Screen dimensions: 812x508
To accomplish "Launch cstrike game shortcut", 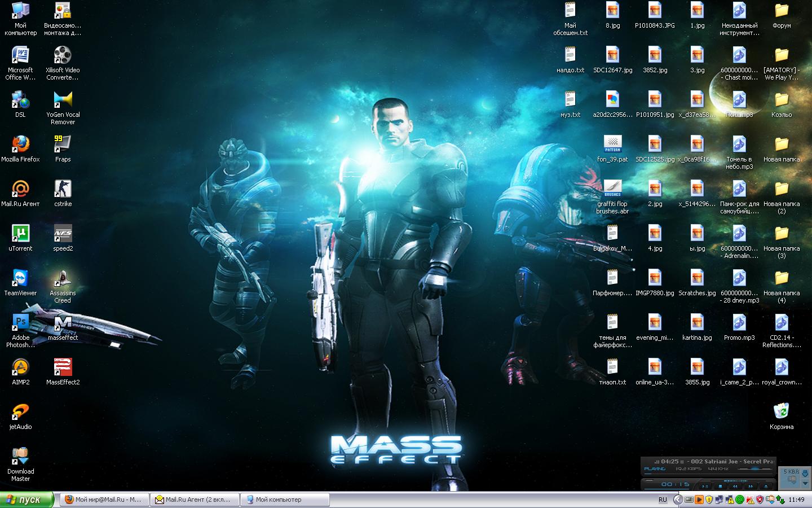I will tap(63, 193).
